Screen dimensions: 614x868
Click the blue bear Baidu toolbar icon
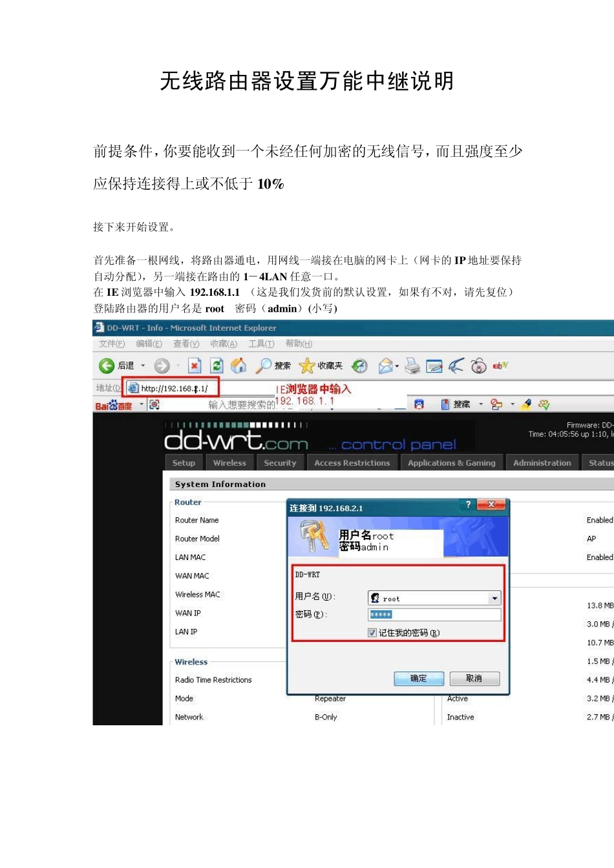[x=419, y=405]
